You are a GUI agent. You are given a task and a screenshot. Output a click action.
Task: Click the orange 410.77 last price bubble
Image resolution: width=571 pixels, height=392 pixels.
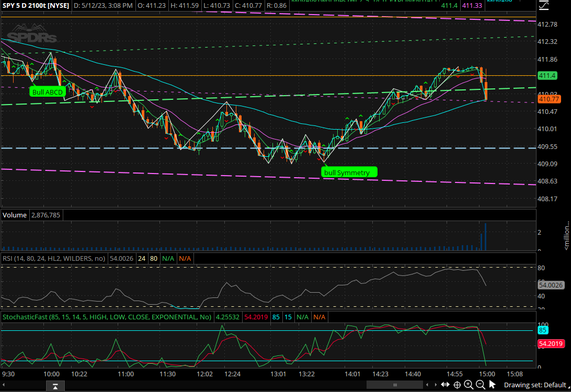(x=549, y=99)
